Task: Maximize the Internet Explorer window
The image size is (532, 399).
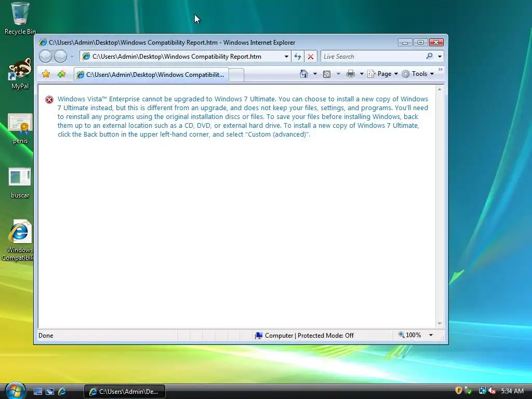Action: (420, 43)
